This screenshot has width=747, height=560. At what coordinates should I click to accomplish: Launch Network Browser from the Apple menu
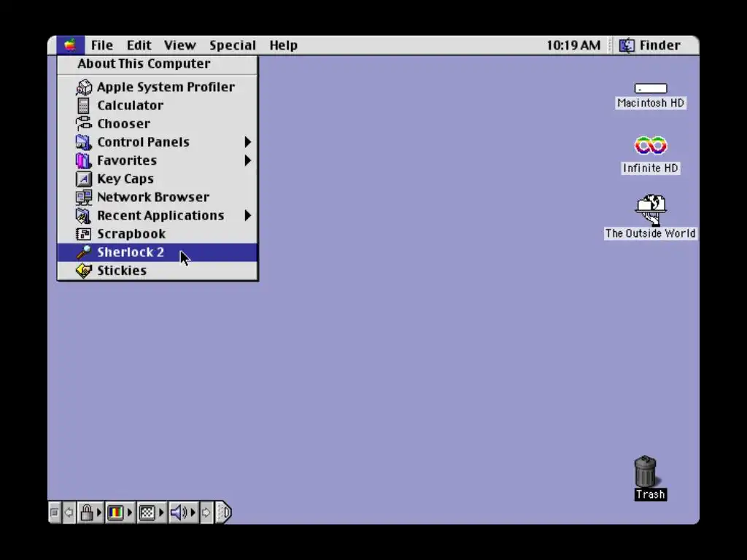coord(158,197)
